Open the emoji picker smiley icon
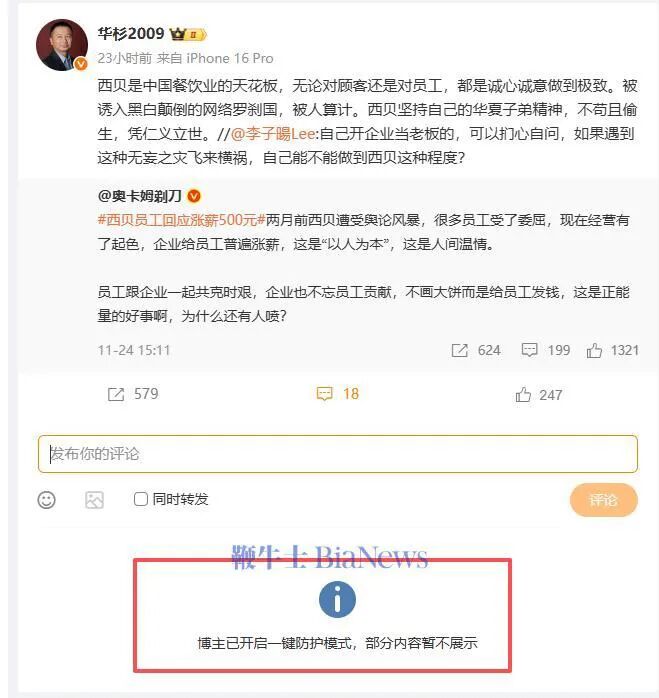The height and width of the screenshot is (698, 659). point(46,500)
